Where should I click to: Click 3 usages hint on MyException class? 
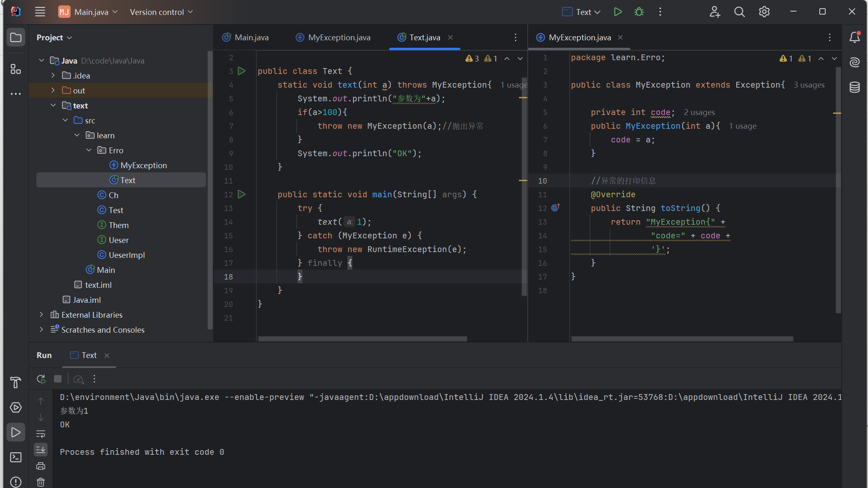pos(809,85)
